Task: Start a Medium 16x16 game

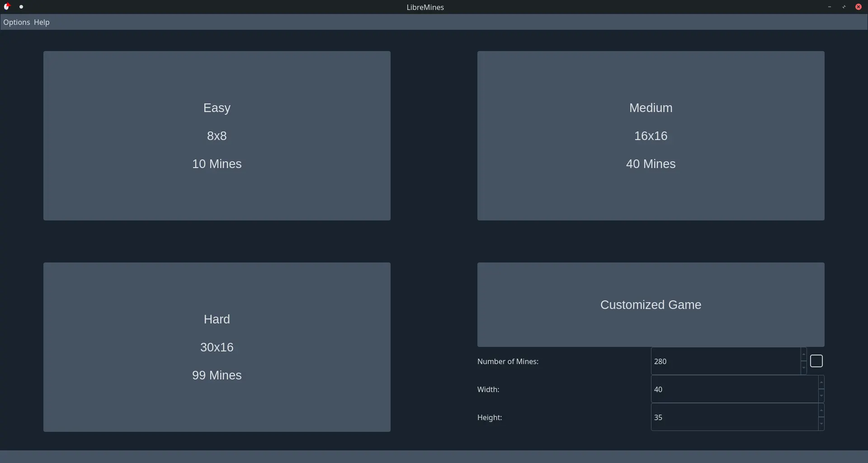Action: pos(651,136)
